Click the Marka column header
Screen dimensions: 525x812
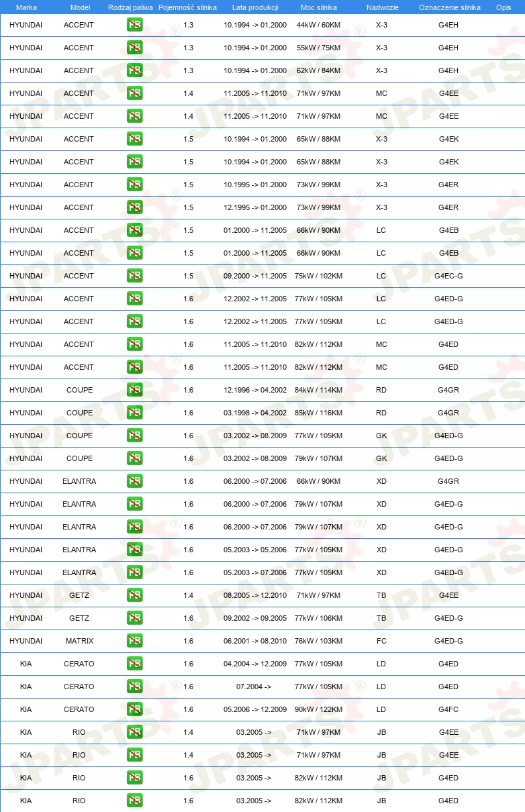click(x=26, y=7)
